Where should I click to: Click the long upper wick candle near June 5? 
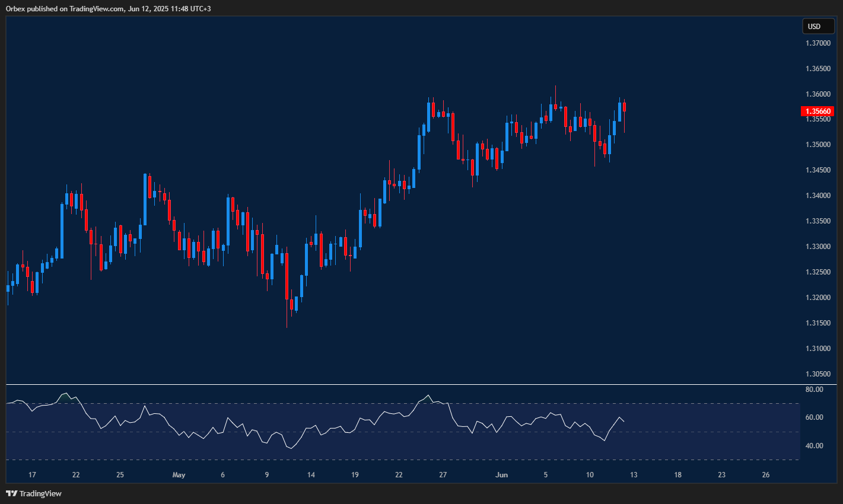[555, 107]
